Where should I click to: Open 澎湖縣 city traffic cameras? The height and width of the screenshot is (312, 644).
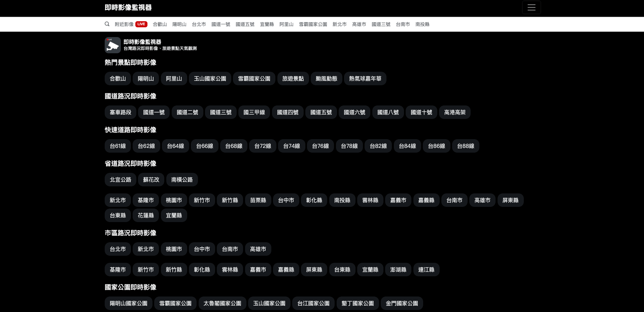tap(398, 270)
